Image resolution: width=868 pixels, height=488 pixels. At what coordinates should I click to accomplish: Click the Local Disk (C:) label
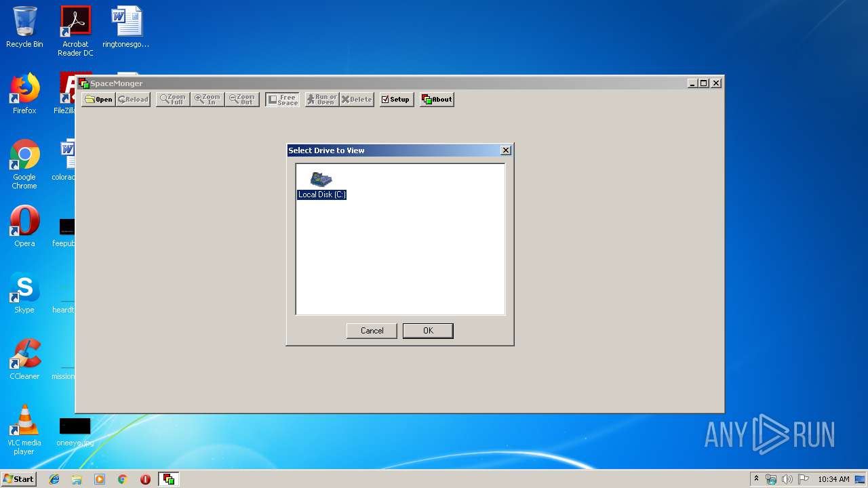[x=322, y=195]
